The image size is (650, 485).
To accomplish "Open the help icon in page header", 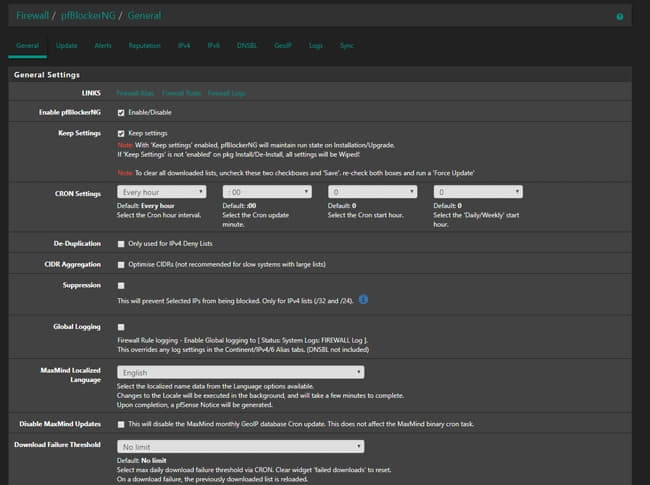I will pyautogui.click(x=619, y=17).
